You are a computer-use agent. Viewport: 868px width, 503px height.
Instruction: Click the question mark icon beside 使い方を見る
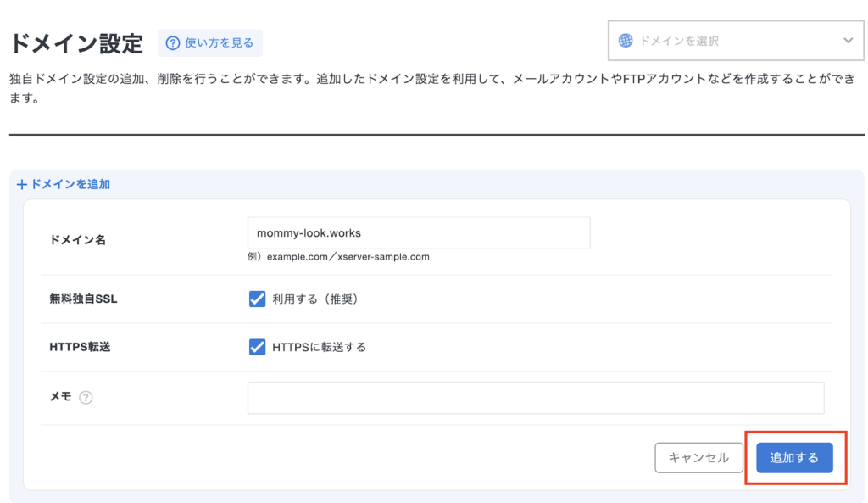coord(173,42)
